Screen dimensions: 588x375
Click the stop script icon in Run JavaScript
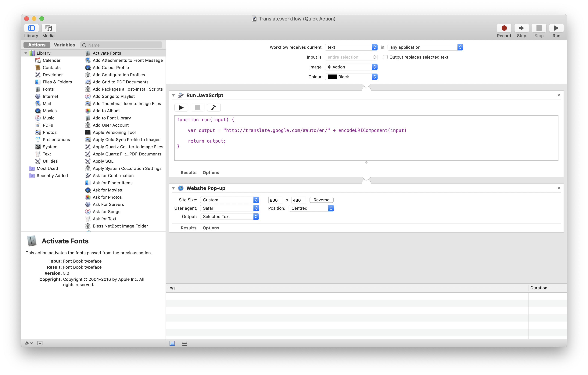tap(197, 107)
